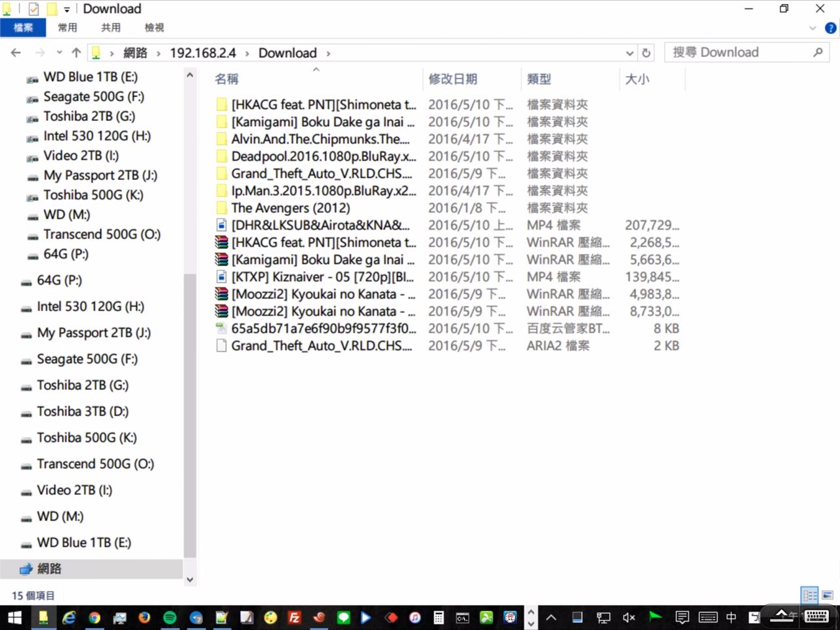The width and height of the screenshot is (840, 630).
Task: Click the Properties quick access toolbar icon
Action: coord(33,9)
